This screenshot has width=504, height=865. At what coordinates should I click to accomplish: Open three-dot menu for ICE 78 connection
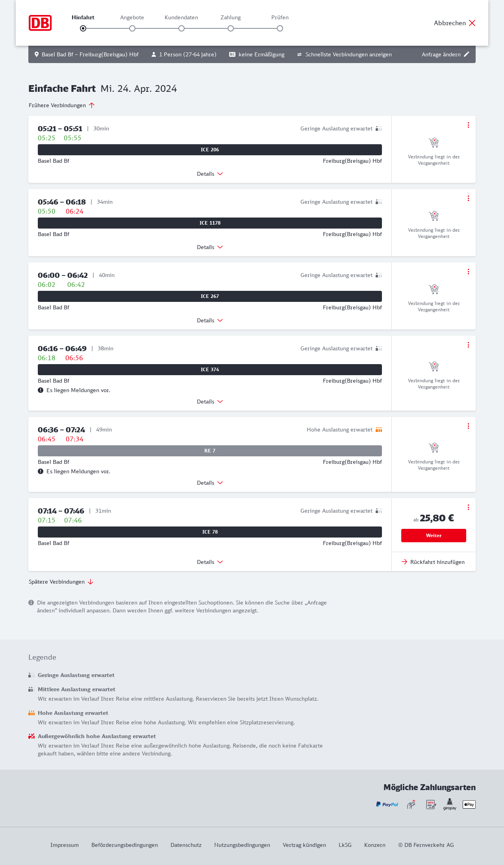pos(468,507)
